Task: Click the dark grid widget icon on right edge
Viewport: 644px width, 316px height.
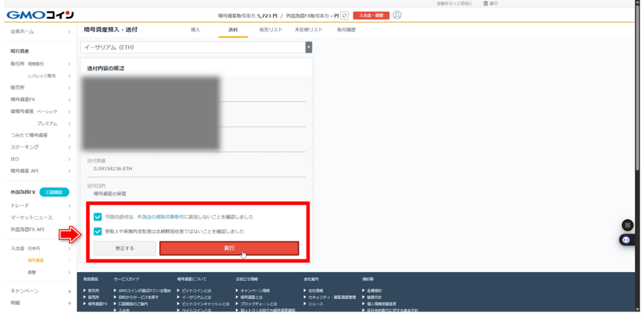Action: pos(626,225)
